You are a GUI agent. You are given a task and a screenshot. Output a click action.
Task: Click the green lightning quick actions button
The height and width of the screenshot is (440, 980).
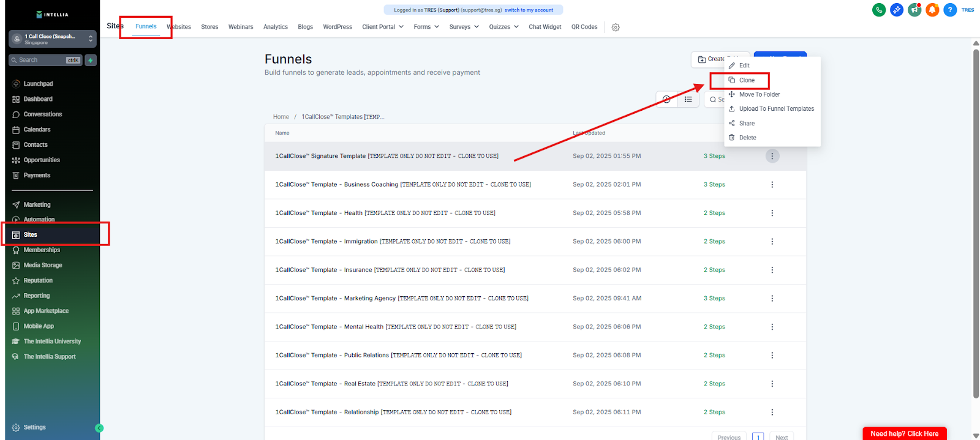click(91, 60)
